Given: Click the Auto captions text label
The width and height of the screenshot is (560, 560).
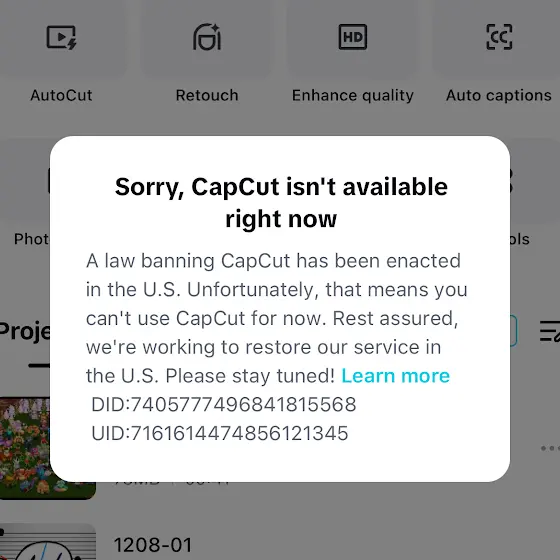Looking at the screenshot, I should 499,96.
